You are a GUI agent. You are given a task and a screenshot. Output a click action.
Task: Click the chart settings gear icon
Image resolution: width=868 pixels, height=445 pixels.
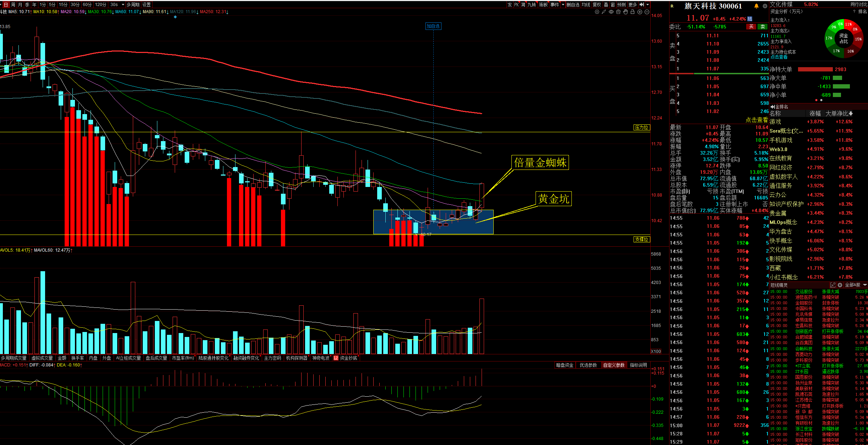point(597,12)
